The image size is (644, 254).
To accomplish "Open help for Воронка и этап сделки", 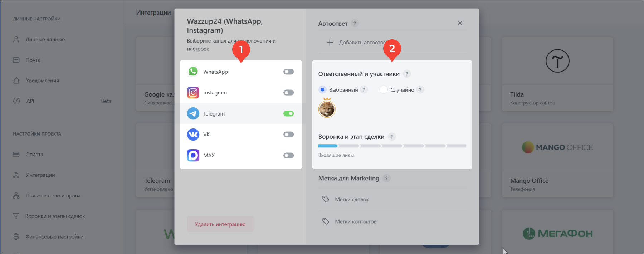I will (392, 137).
